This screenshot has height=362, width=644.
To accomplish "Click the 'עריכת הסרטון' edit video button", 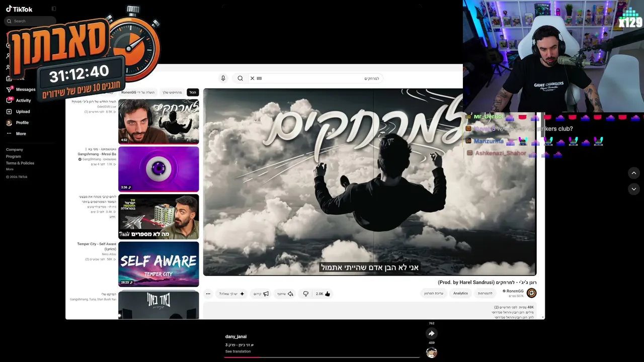I will coord(434,293).
